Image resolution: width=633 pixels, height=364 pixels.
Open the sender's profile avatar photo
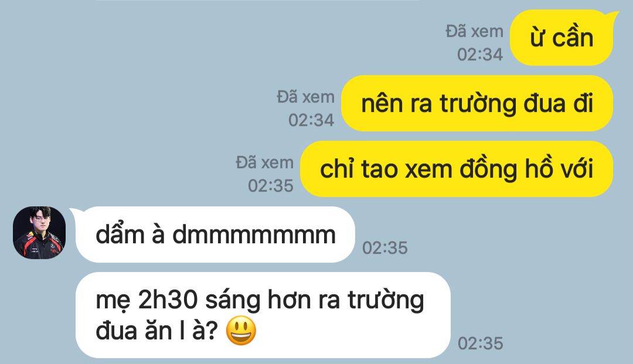click(39, 233)
